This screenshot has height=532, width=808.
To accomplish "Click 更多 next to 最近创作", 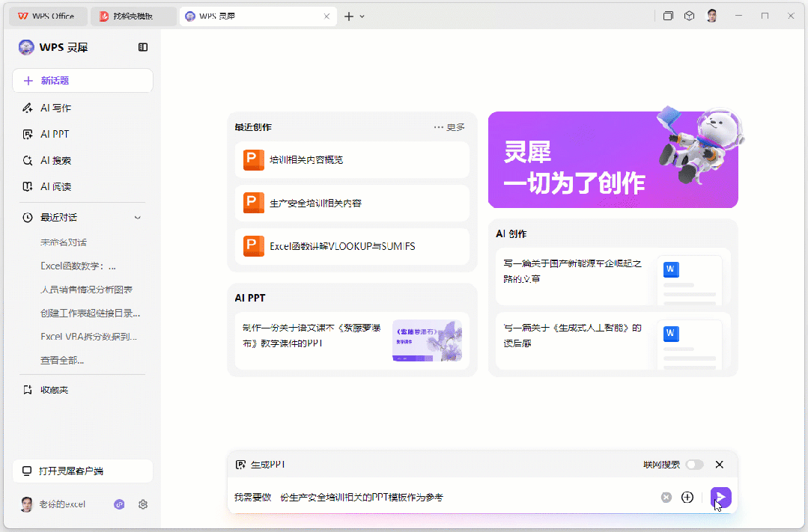I will pos(457,126).
